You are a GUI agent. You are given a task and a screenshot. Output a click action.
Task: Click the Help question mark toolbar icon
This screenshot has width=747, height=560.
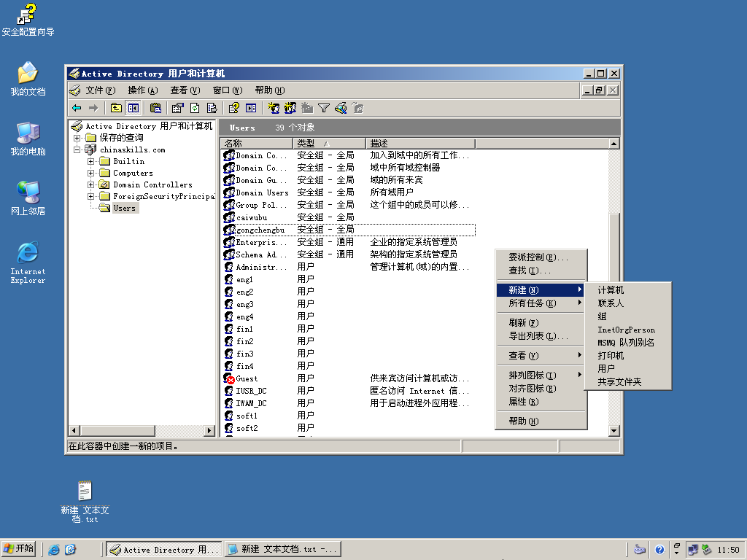(x=233, y=108)
